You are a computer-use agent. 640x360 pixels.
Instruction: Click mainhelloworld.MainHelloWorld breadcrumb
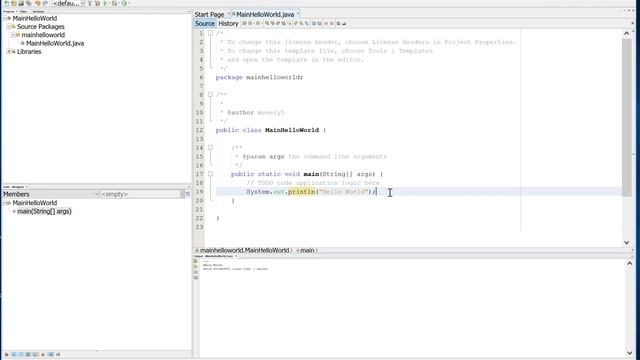click(244, 250)
